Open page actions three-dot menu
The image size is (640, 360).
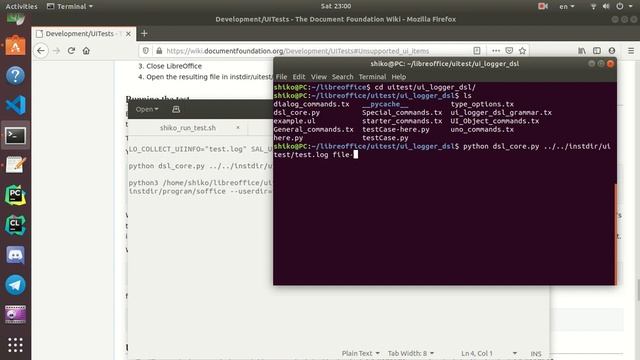coord(496,51)
